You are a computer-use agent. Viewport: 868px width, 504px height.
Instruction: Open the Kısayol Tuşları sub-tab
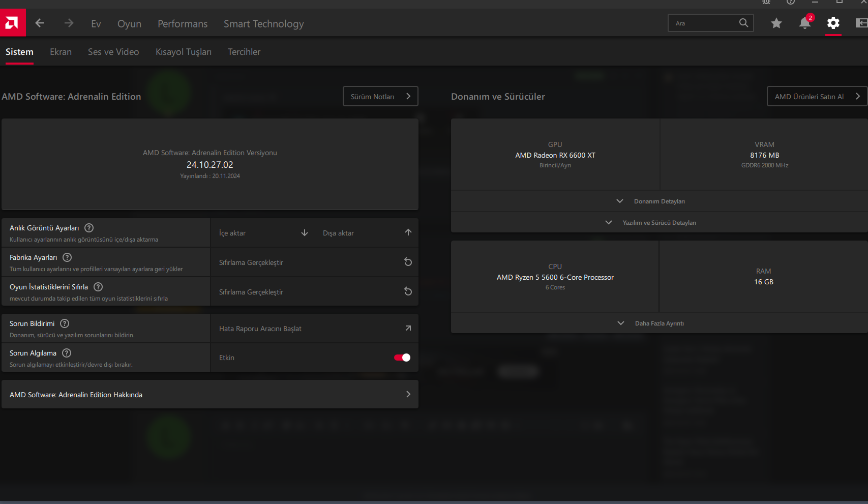click(x=184, y=52)
